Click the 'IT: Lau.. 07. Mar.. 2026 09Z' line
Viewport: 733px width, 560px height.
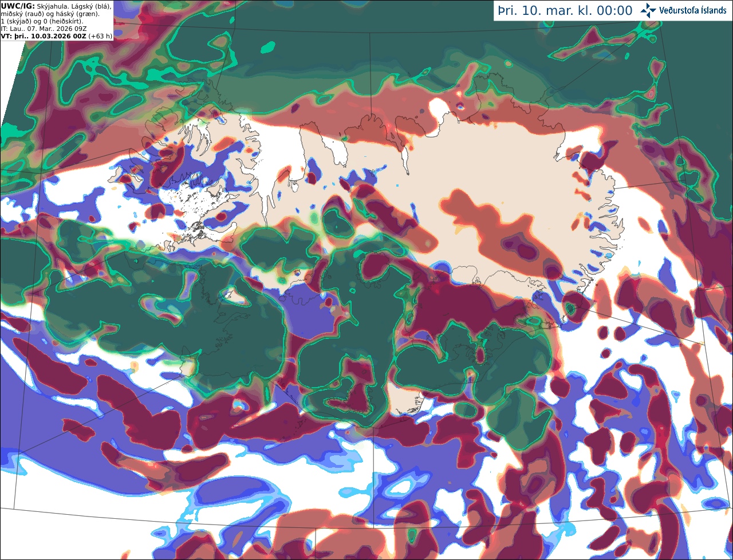tap(44, 29)
